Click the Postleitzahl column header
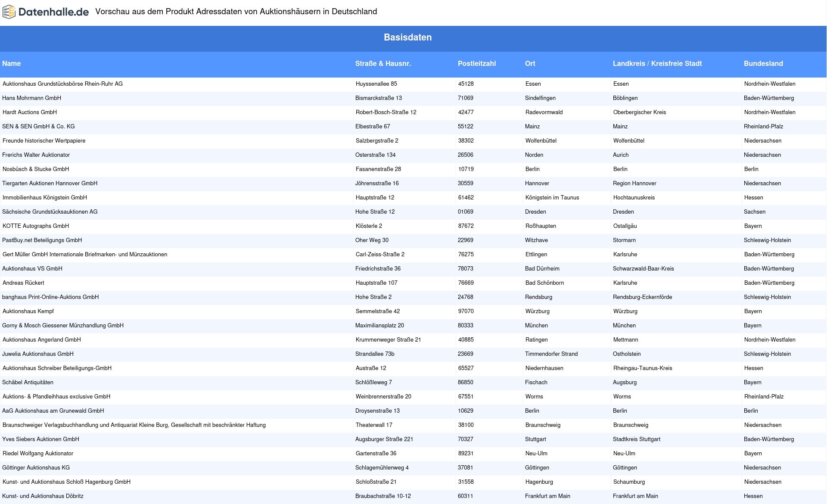Screen dimensions: 827x504 coord(476,64)
